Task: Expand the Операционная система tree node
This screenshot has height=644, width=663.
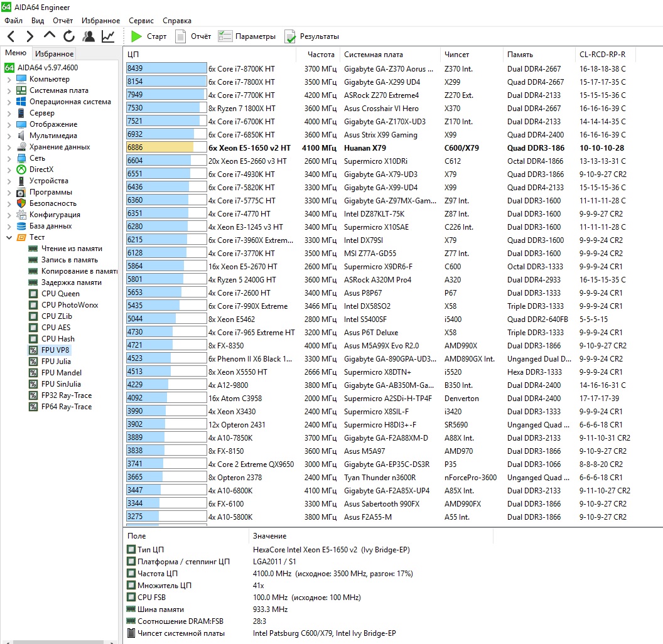Action: coord(9,102)
